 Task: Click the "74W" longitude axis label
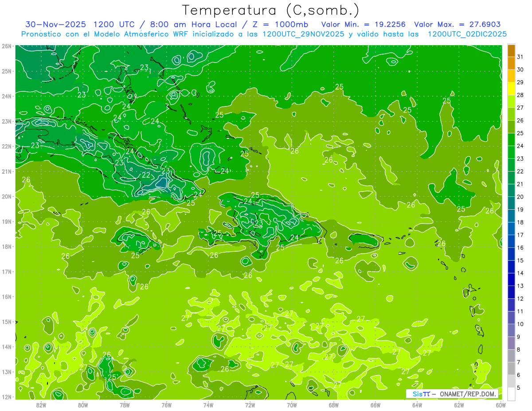[208, 405]
